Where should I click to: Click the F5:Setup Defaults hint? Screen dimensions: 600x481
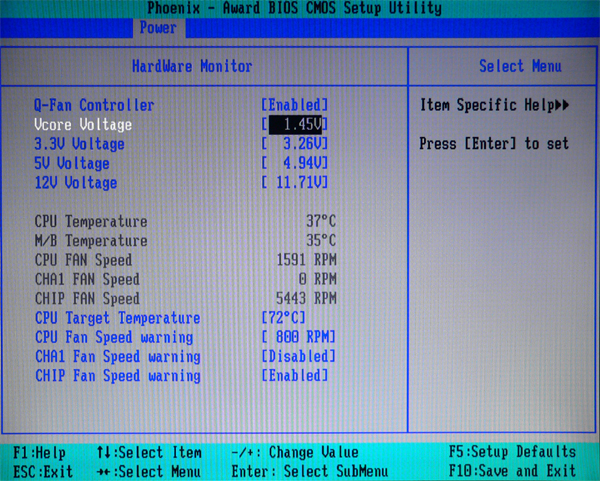coord(513,452)
